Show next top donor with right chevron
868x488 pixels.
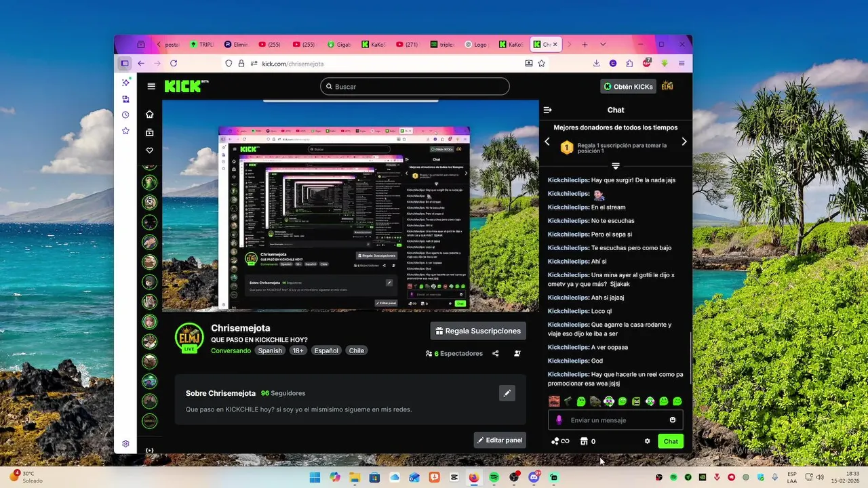684,142
